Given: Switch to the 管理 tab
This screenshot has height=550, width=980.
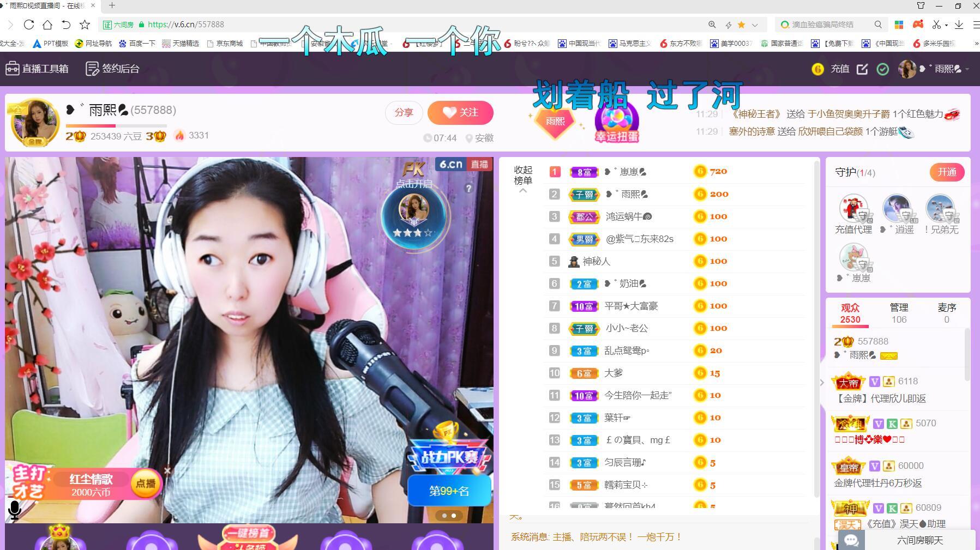Looking at the screenshot, I should click(x=899, y=313).
